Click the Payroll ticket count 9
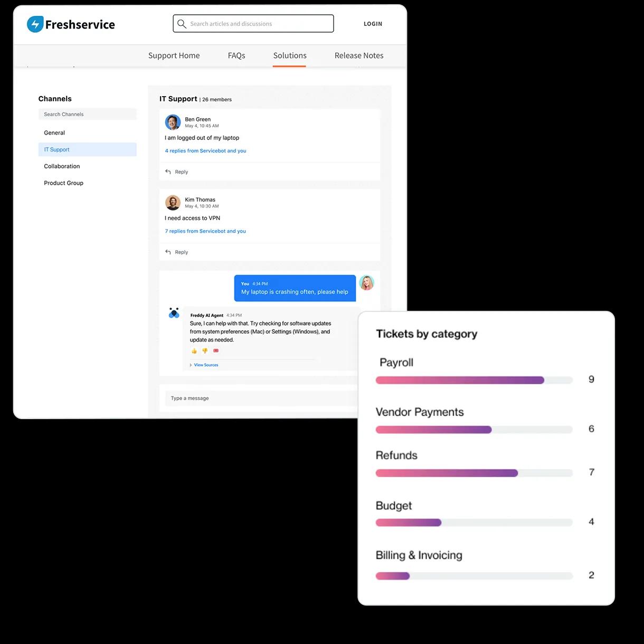Screen dimensions: 644x644 click(591, 379)
